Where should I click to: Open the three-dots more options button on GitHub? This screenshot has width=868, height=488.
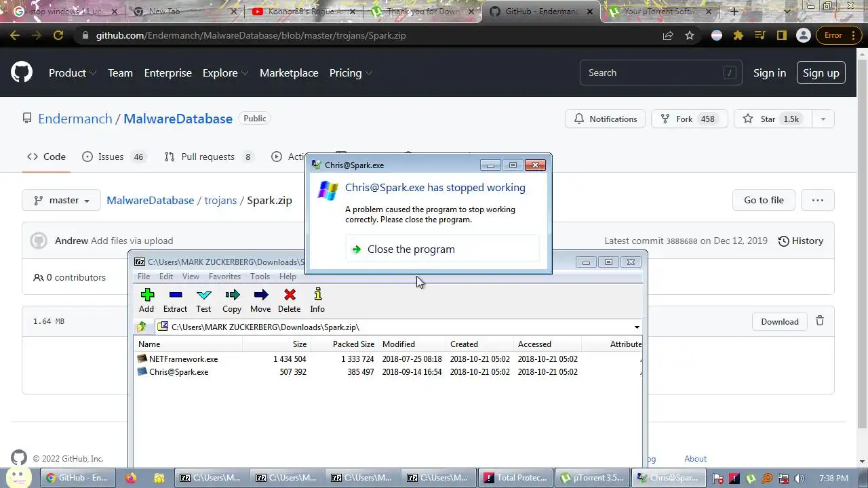pyautogui.click(x=818, y=200)
